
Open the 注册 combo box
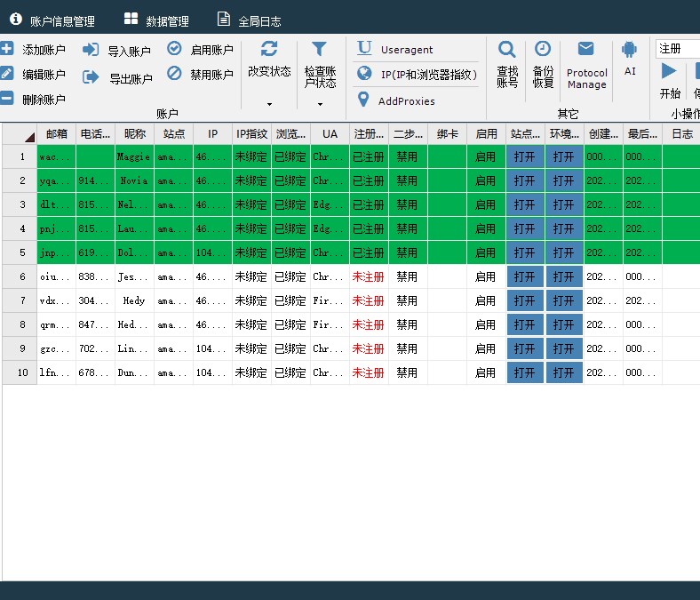click(678, 49)
